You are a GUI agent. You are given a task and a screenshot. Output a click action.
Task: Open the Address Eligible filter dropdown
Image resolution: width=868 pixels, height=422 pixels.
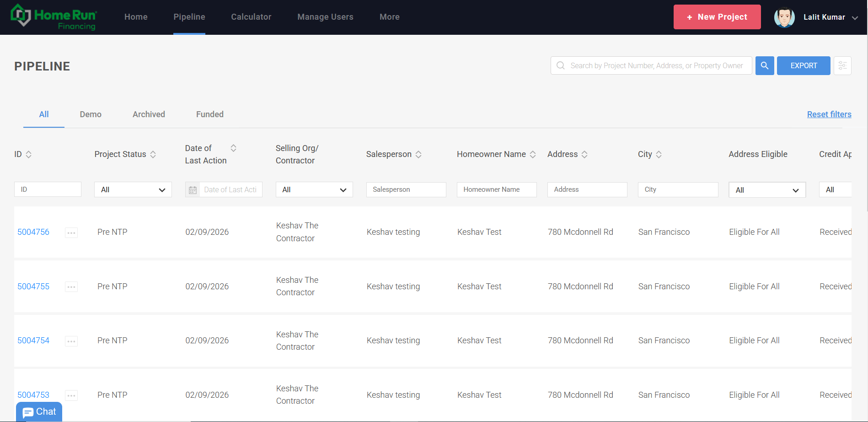tap(766, 190)
